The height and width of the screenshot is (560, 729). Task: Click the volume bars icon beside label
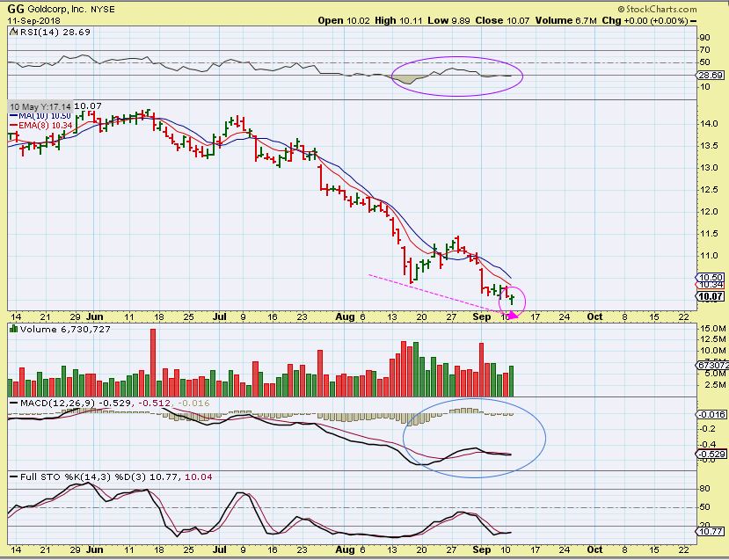point(13,329)
